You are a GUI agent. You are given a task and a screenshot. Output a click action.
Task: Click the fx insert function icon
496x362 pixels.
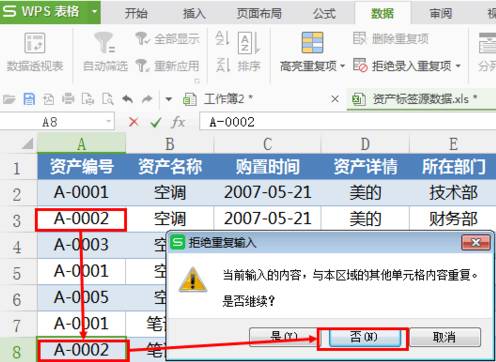coord(178,122)
